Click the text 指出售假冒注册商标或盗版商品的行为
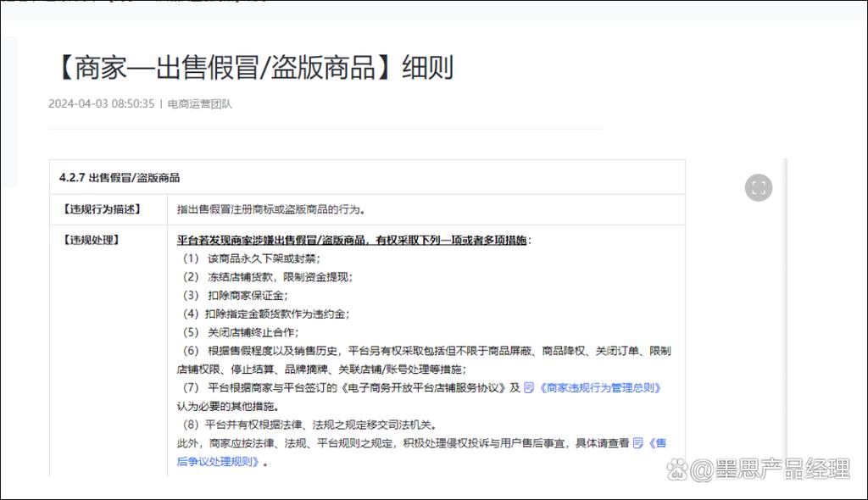 click(x=270, y=209)
